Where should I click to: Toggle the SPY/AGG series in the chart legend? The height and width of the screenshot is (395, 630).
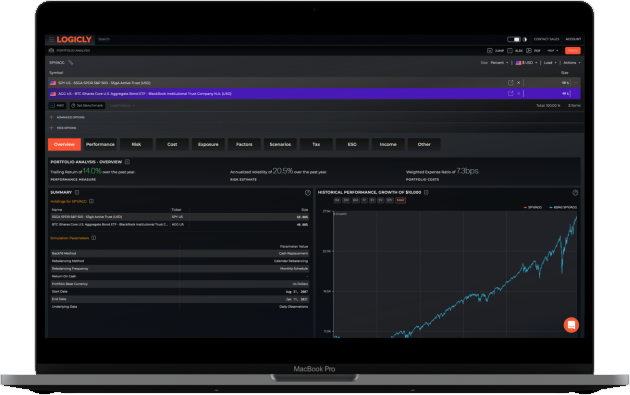(x=533, y=208)
